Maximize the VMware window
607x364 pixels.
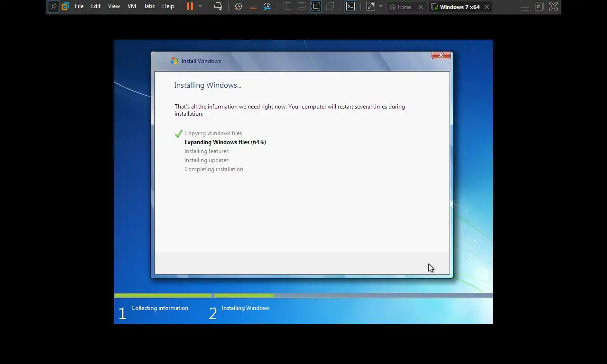point(539,7)
